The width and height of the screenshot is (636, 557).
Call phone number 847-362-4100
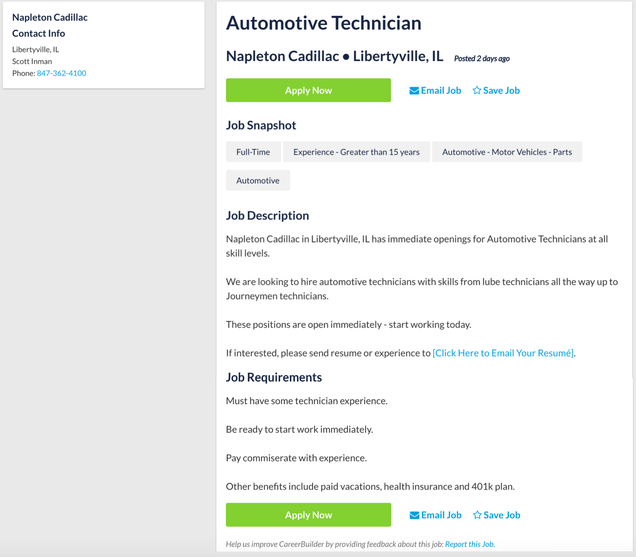(x=62, y=73)
